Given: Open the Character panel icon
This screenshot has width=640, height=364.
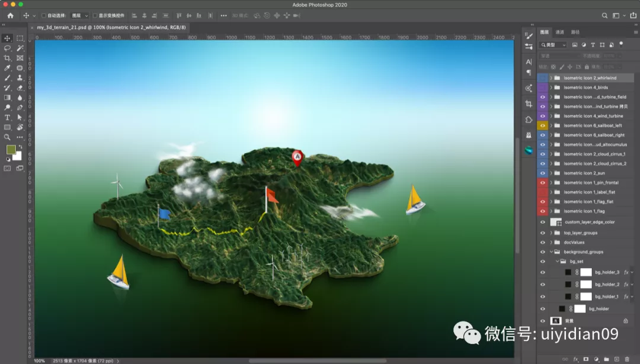Looking at the screenshot, I should tap(529, 62).
